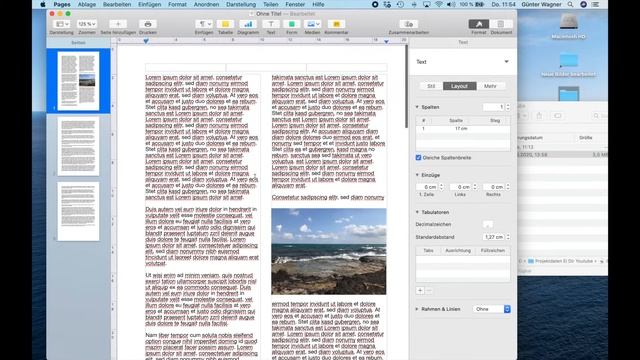
Task: Open the Ablage menu
Action: coord(87,4)
